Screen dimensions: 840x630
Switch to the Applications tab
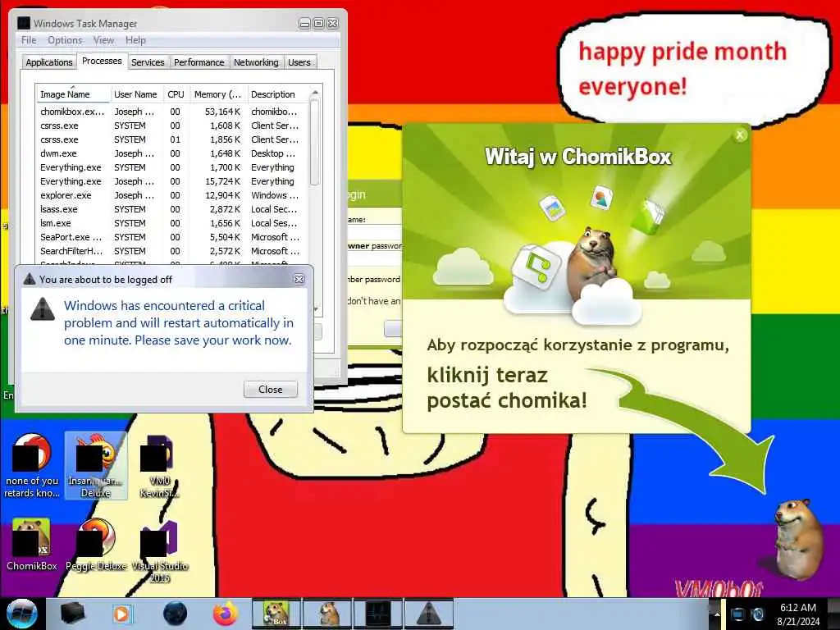tap(49, 62)
